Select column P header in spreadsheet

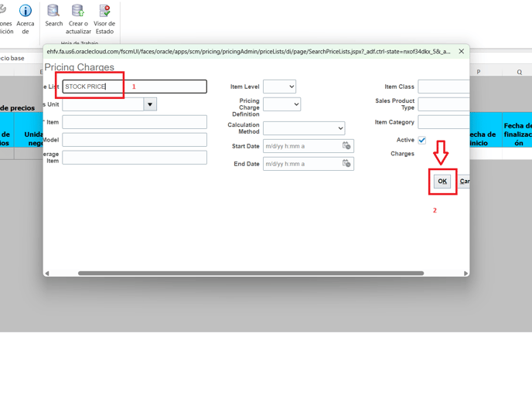pos(479,72)
